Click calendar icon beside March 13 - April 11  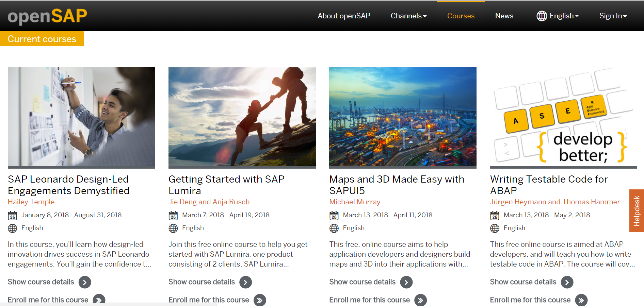point(334,215)
